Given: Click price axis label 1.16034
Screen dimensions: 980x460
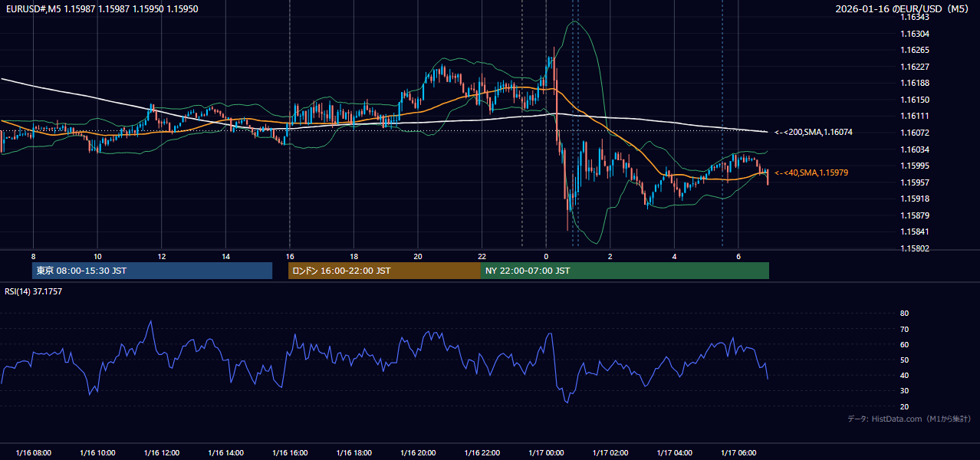Looking at the screenshot, I should [x=914, y=149].
